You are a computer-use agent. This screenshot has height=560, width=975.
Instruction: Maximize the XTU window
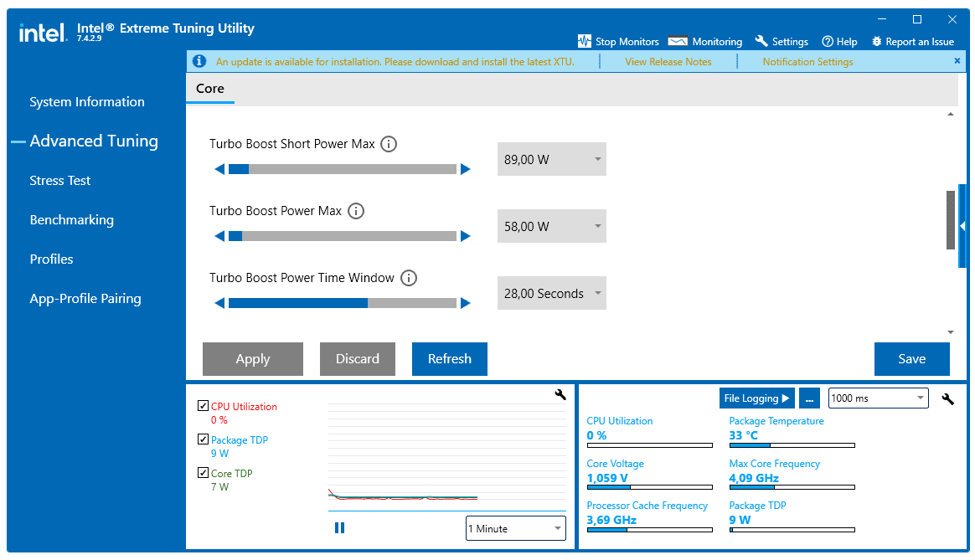(916, 19)
